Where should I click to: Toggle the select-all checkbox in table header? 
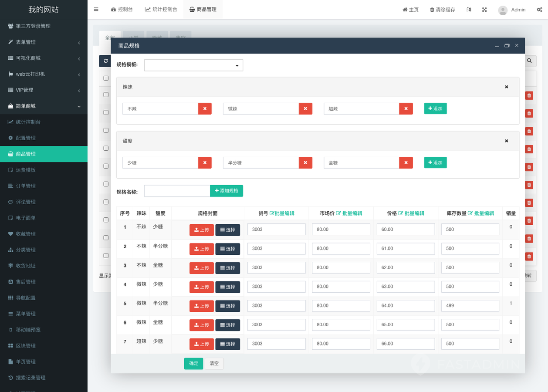(106, 78)
